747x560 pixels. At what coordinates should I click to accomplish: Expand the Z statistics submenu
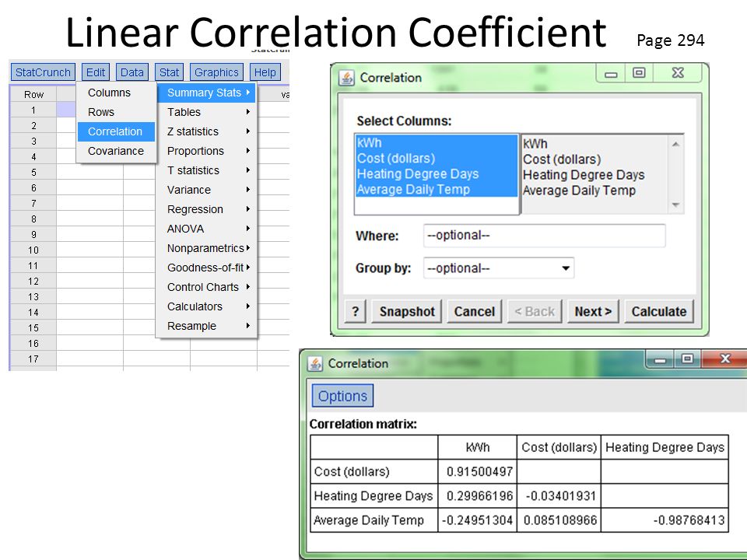pos(206,131)
